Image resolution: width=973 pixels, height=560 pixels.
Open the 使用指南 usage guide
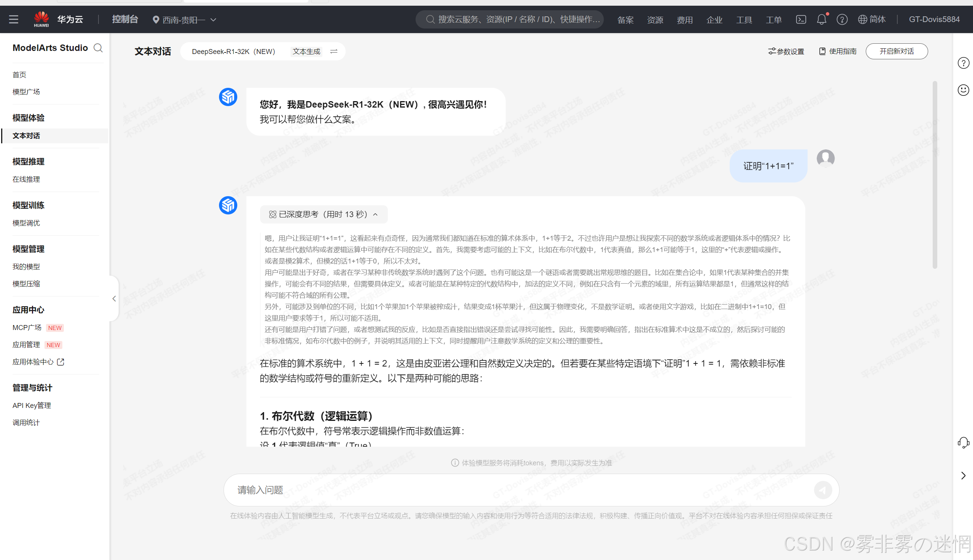[838, 51]
